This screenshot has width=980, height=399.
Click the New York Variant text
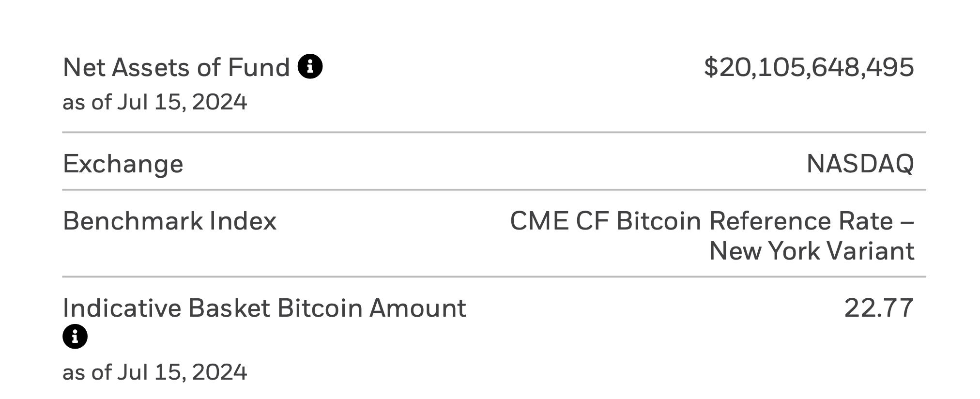click(812, 251)
